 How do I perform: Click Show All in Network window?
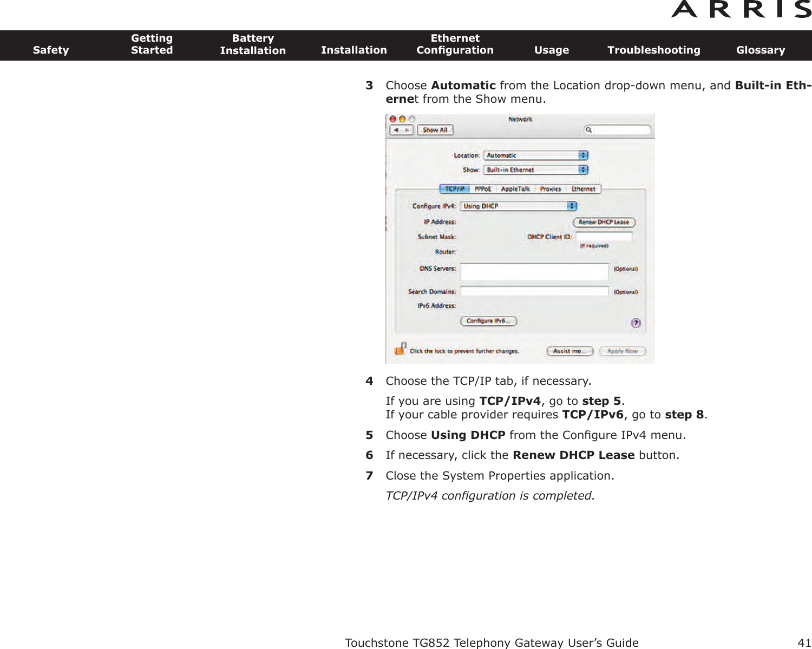(435, 130)
